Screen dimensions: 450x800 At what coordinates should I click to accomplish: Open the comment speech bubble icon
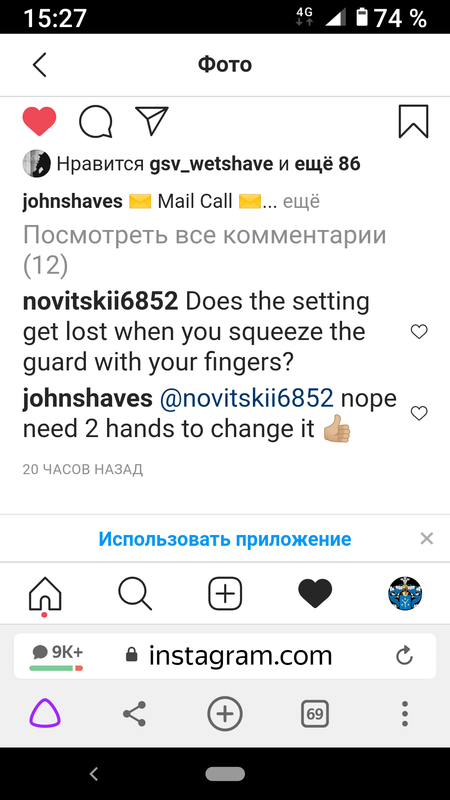pyautogui.click(x=95, y=121)
